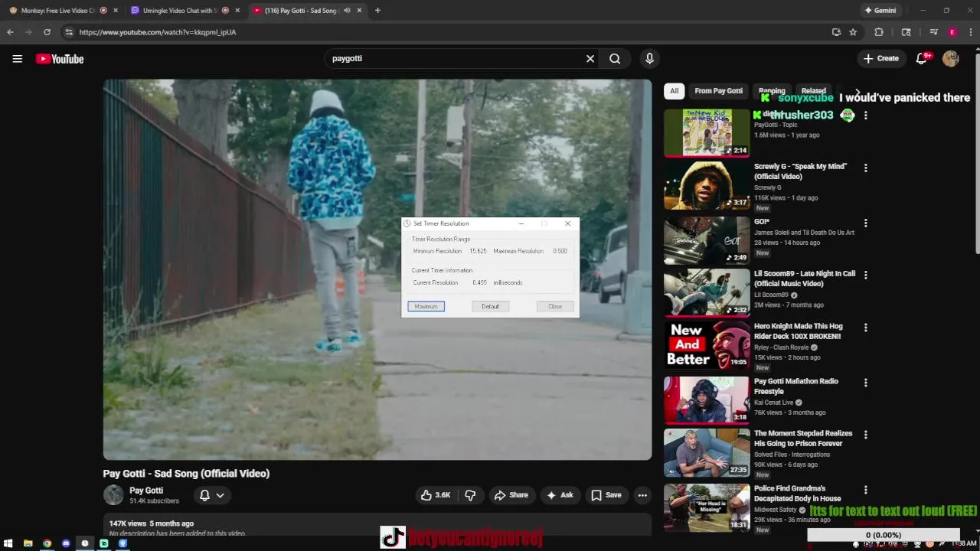Image resolution: width=980 pixels, height=551 pixels.
Task: Install app icon in address bar
Action: coord(836,32)
